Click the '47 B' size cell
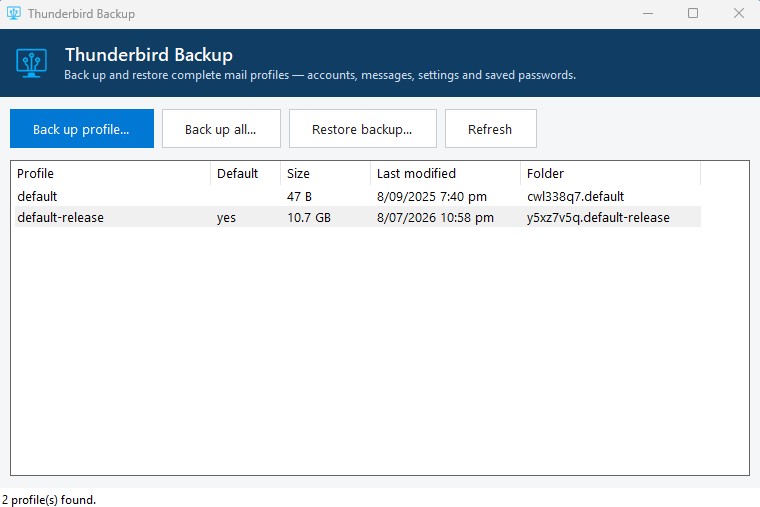Image resolution: width=760 pixels, height=507 pixels. point(299,197)
